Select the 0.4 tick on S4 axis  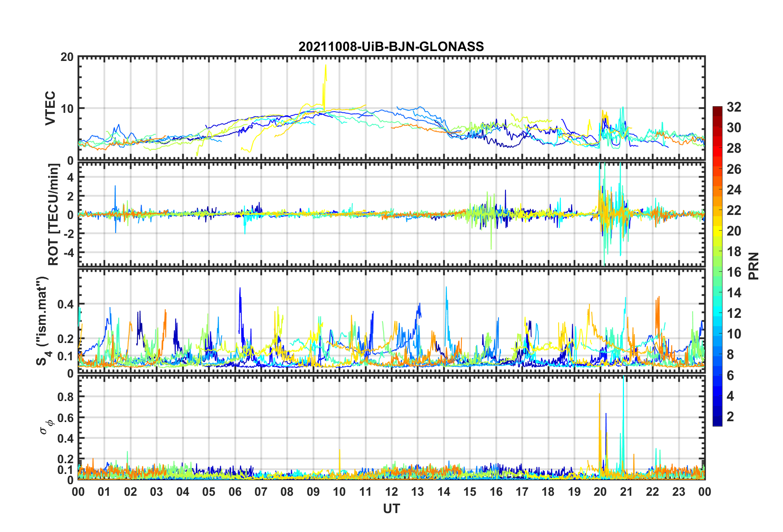click(x=66, y=304)
